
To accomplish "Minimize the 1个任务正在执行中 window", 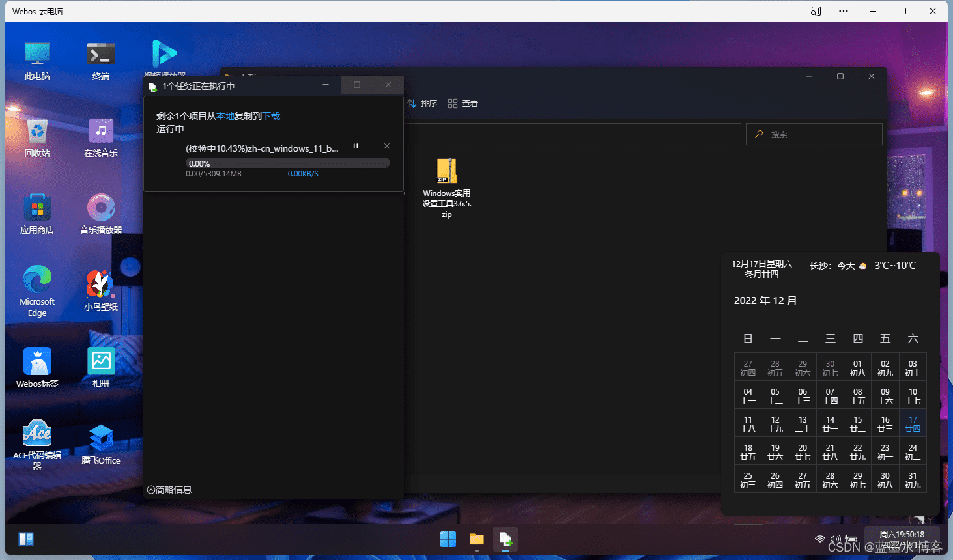I will (x=326, y=85).
